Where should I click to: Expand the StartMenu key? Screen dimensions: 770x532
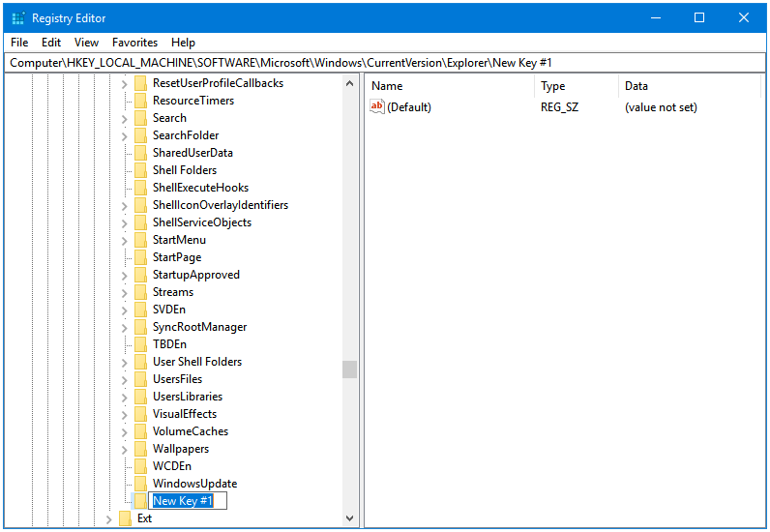pos(124,241)
